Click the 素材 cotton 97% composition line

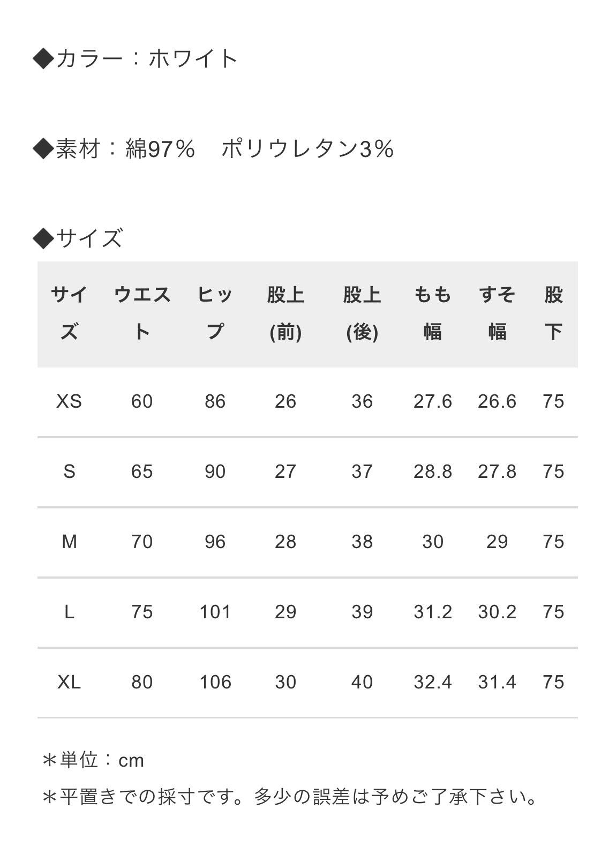click(213, 148)
